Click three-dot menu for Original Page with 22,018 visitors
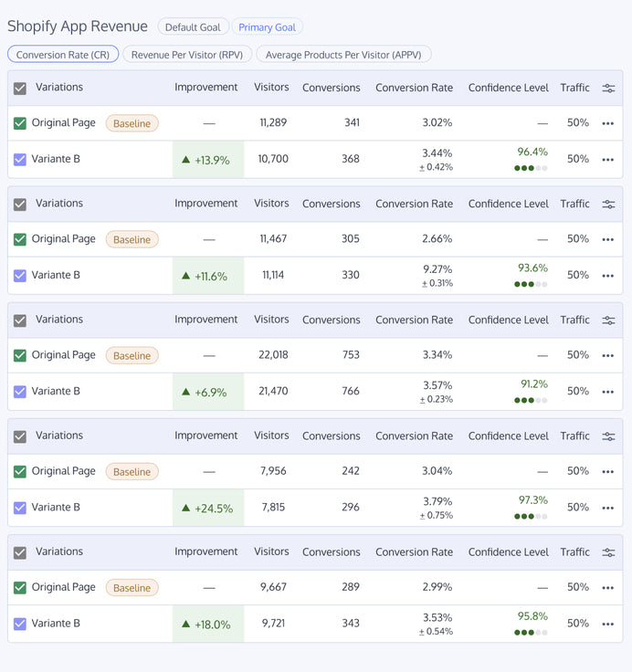This screenshot has width=632, height=672. (608, 355)
